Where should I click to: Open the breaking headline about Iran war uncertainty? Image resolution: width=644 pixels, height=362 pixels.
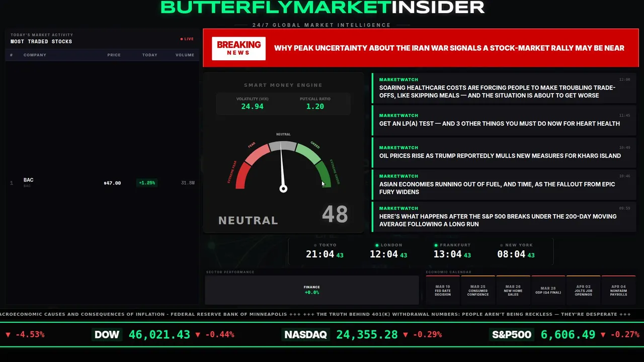coord(449,48)
